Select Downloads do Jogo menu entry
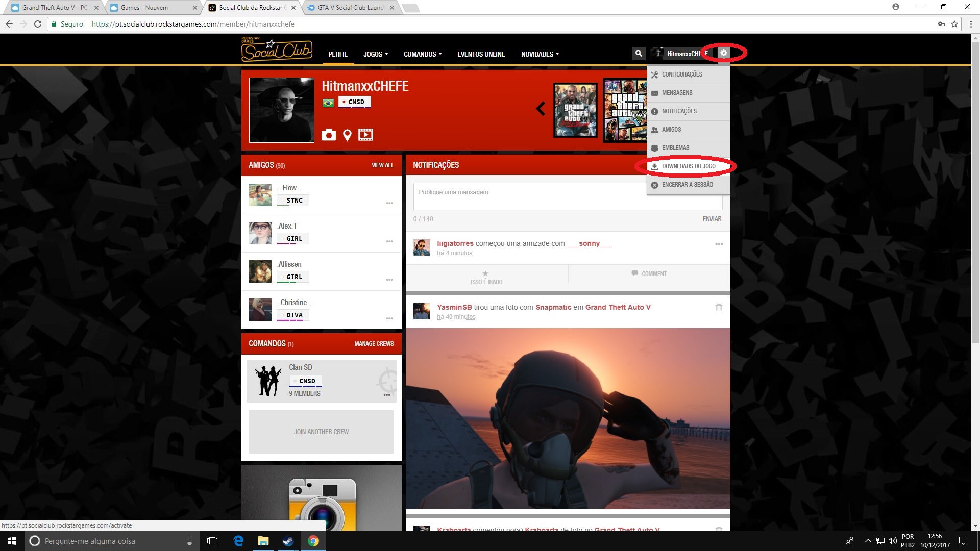 pos(688,166)
